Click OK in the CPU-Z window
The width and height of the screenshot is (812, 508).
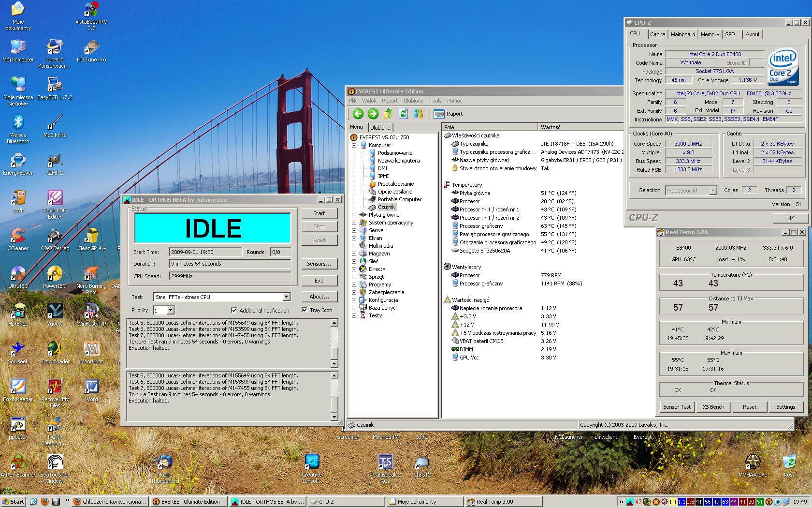(x=791, y=218)
